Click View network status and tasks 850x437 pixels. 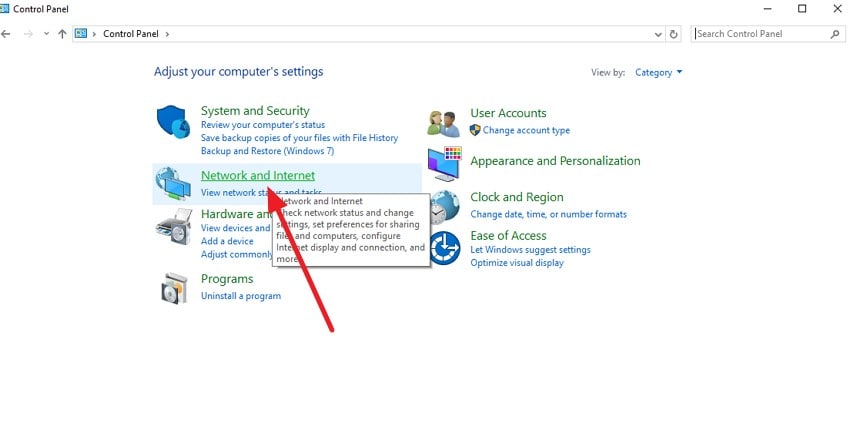coord(261,192)
